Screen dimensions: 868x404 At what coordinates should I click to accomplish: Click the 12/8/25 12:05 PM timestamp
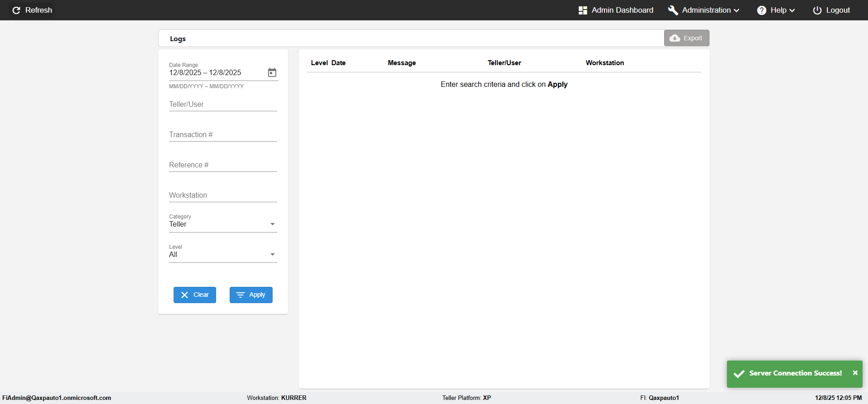839,398
